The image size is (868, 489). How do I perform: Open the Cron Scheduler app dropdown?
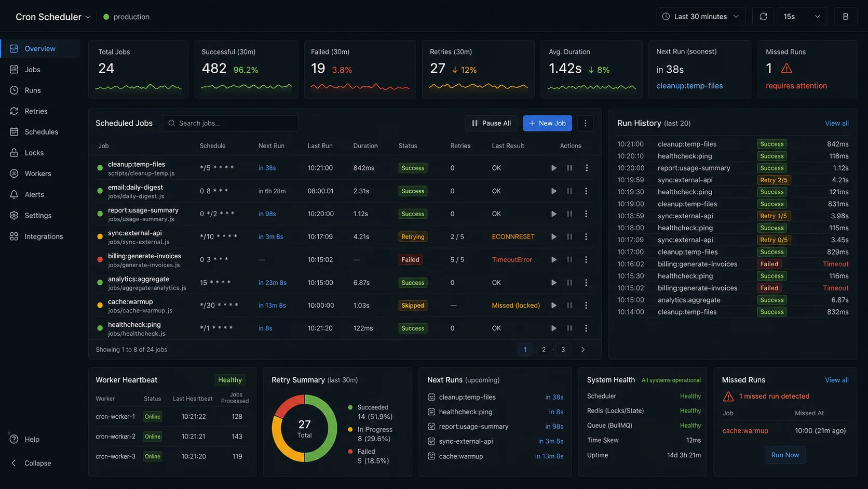[53, 17]
